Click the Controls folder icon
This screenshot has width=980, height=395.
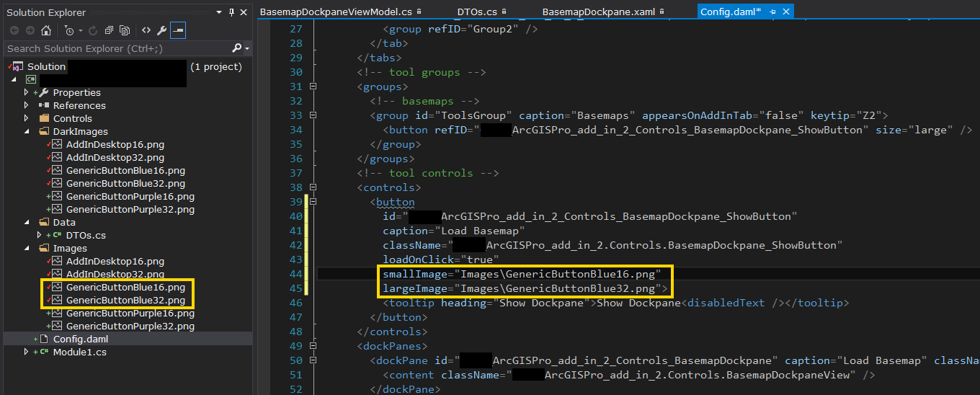tap(44, 118)
